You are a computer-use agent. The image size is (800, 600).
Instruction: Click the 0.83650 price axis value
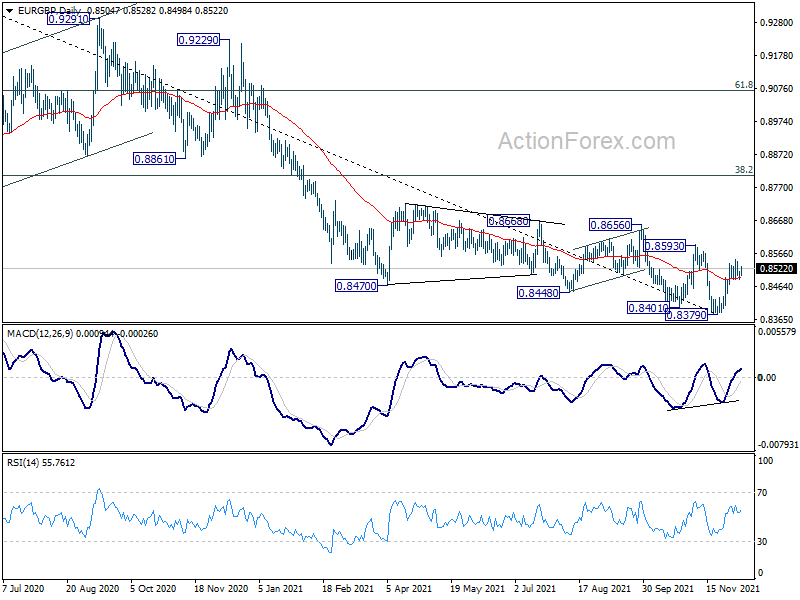[x=777, y=320]
